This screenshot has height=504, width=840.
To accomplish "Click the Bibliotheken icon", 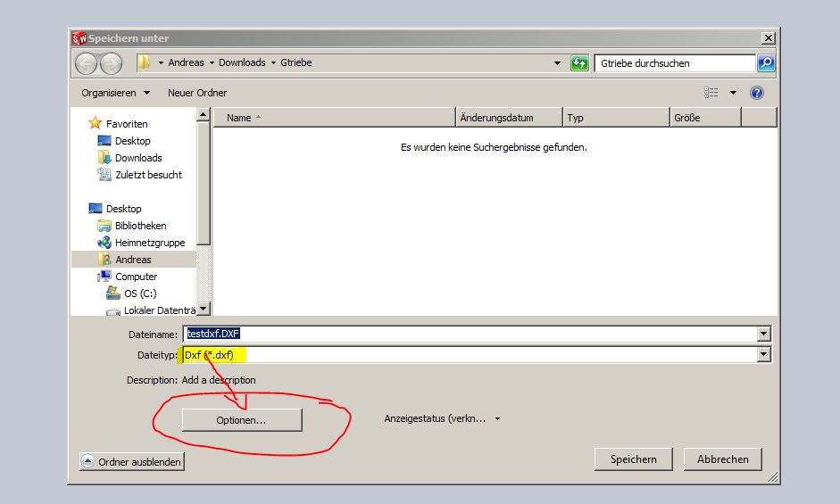I will tap(104, 226).
